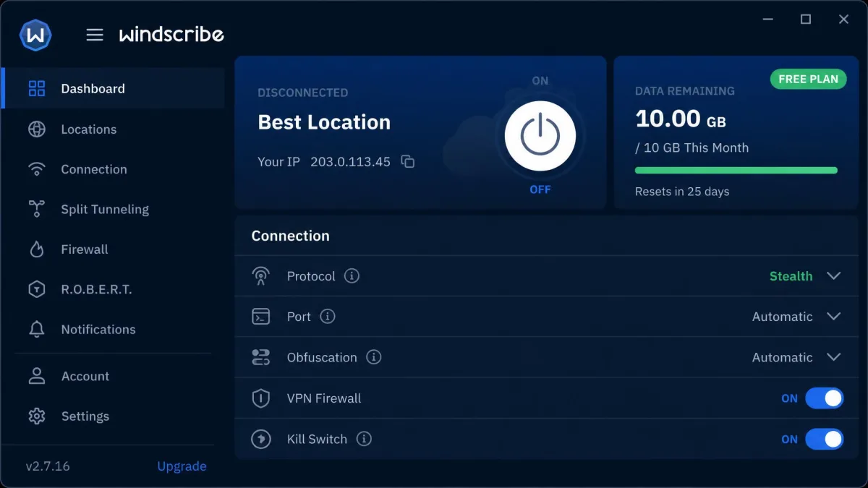Show info for Obfuscation
This screenshot has height=488, width=868.
click(x=373, y=357)
